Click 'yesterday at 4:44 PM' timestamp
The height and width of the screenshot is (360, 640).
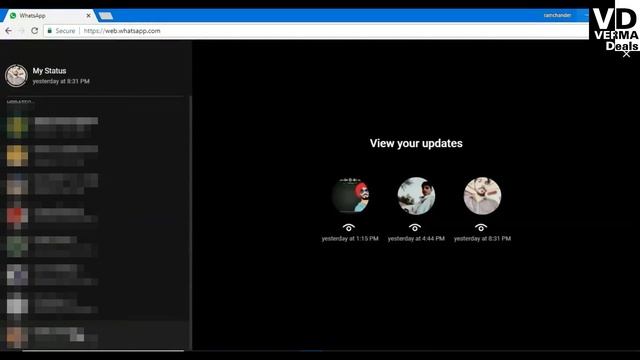coord(416,238)
